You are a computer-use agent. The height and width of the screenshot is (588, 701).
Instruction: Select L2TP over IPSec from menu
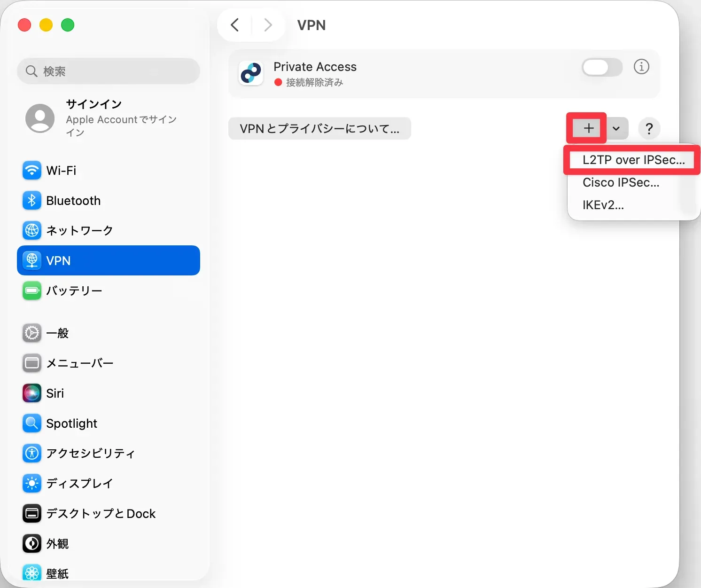[x=633, y=160]
